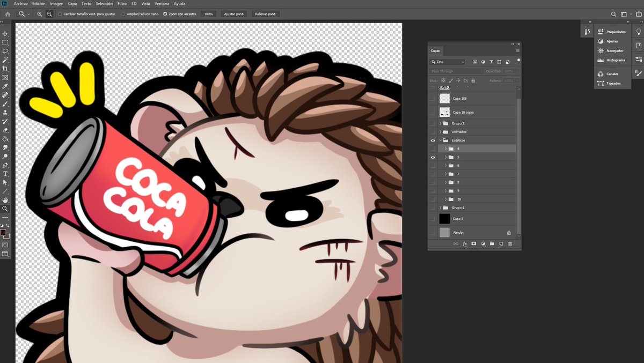Select the Eraser tool
This screenshot has width=644, height=363.
pos(5,130)
